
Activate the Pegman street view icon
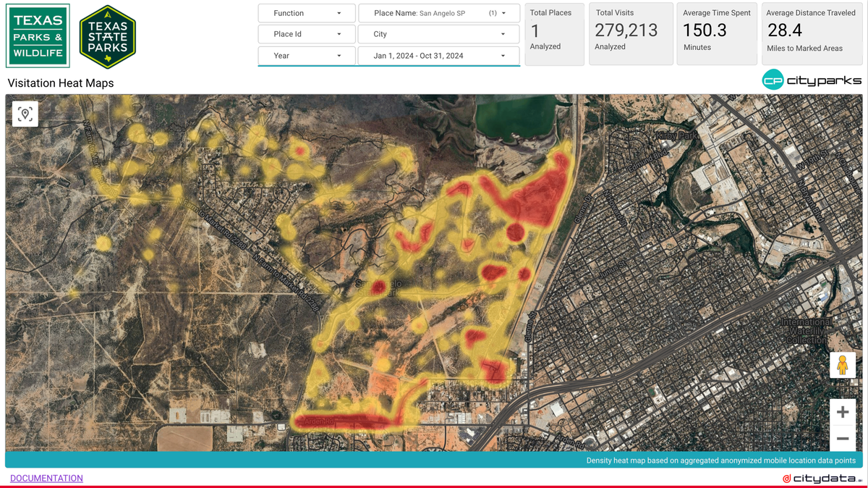[843, 365]
